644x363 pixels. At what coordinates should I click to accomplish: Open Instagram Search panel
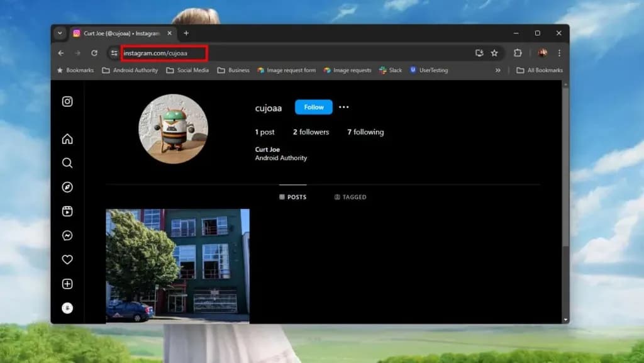[67, 163]
